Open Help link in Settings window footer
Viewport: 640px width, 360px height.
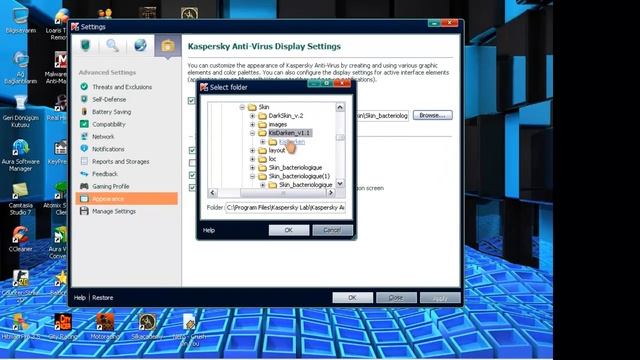pyautogui.click(x=80, y=298)
